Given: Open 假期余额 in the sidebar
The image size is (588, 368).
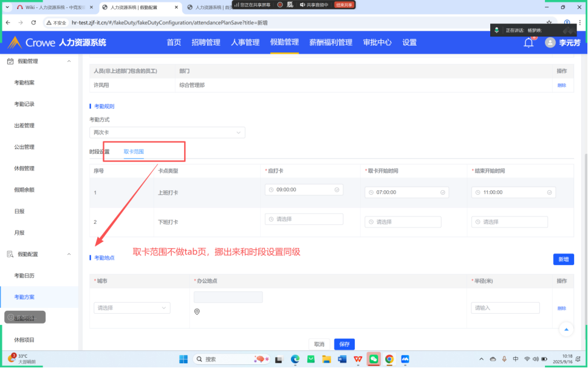Looking at the screenshot, I should [24, 190].
